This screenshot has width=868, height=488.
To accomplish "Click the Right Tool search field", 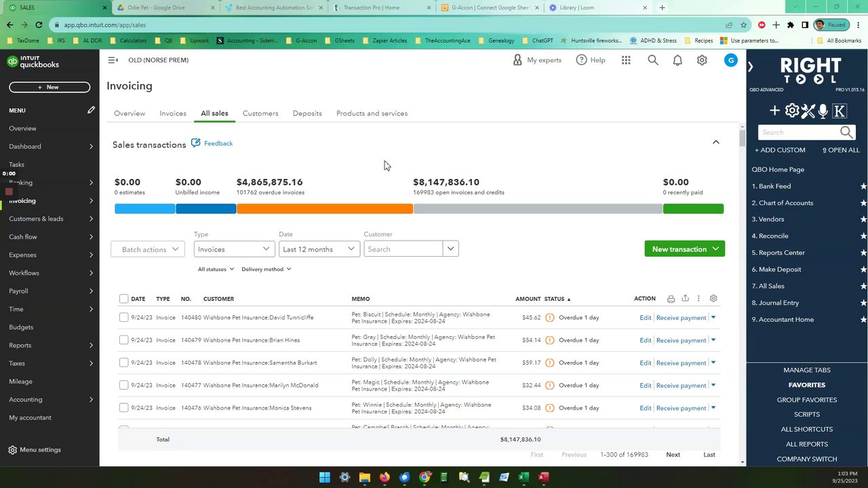I will [799, 132].
